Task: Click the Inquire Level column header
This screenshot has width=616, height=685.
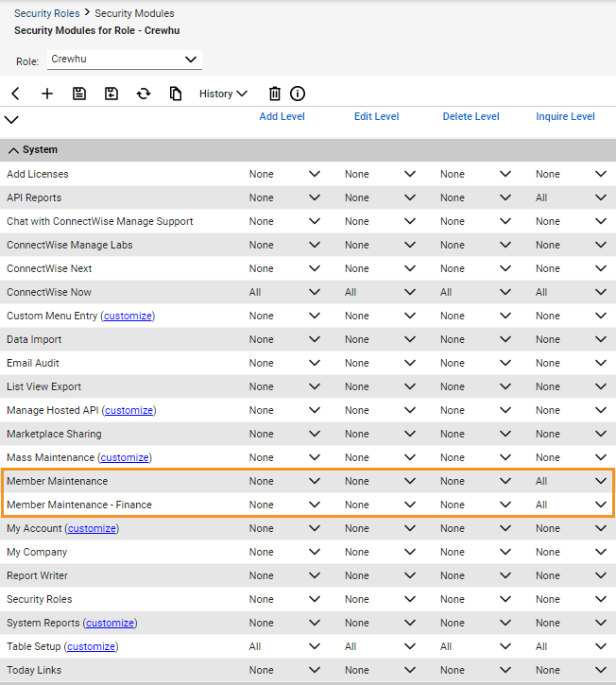Action: pyautogui.click(x=565, y=116)
